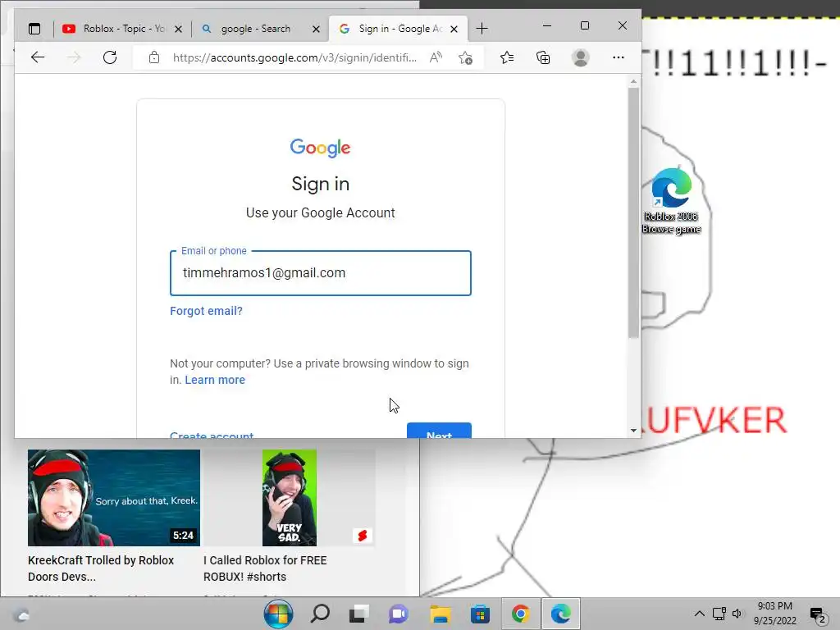Screen dimensions: 840x630
Task: Click the Google logo on the sign-in card
Action: tap(321, 148)
